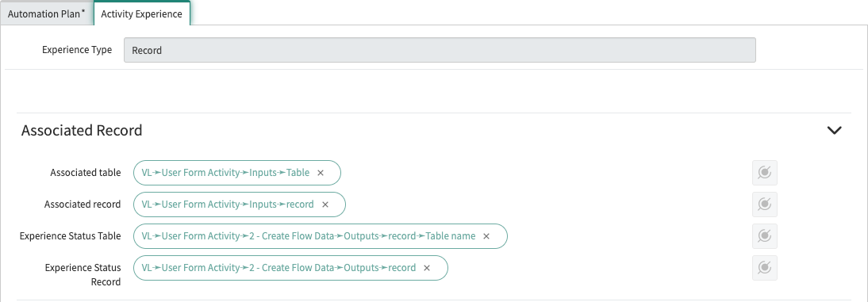Open data pill picker for Associated record

click(765, 205)
